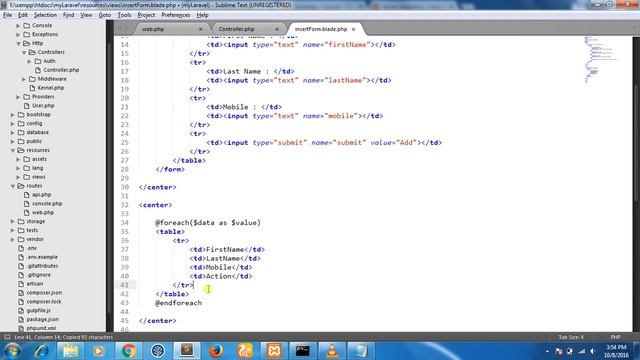This screenshot has height=360, width=640.
Task: Open composer.json in the sidebar
Action: coord(44,293)
